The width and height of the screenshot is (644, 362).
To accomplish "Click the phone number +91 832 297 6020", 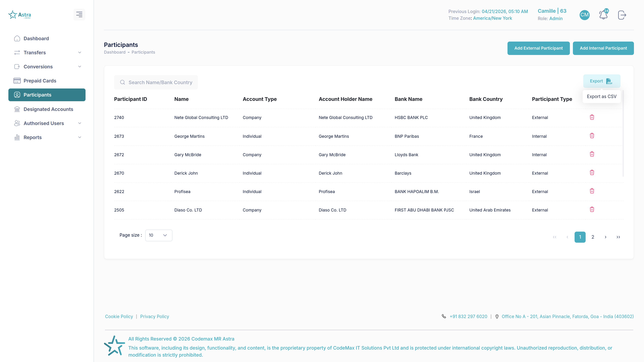I will pos(468,317).
